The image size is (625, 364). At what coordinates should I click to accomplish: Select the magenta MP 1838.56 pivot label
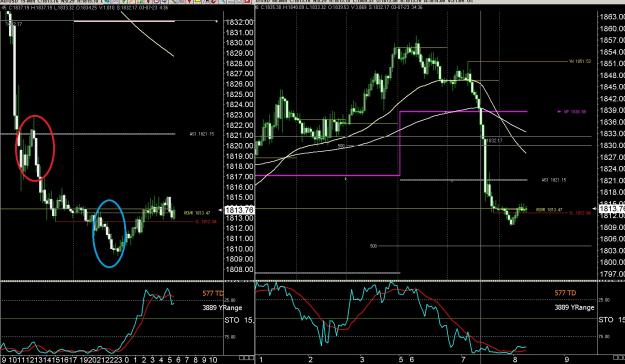572,112
